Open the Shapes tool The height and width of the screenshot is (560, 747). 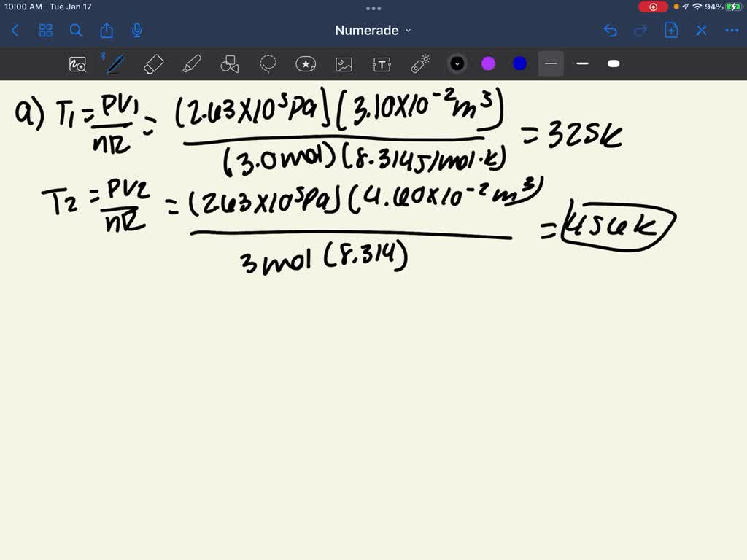pyautogui.click(x=229, y=64)
